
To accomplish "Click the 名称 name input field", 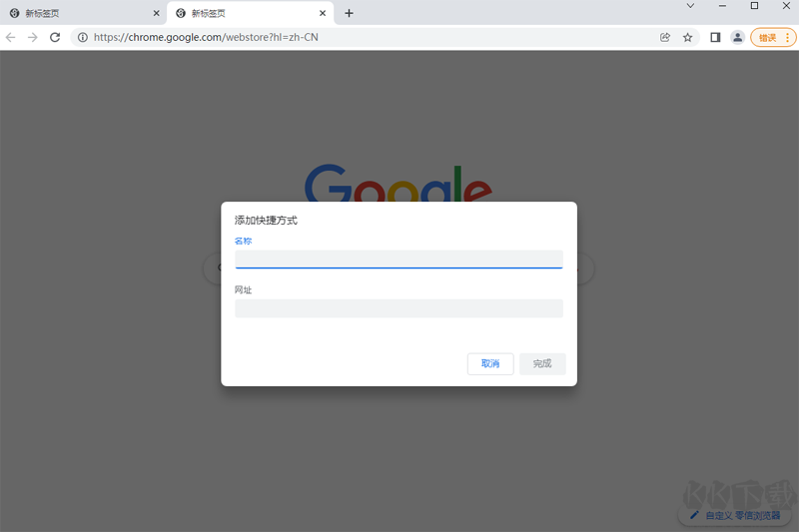I will (x=399, y=260).
